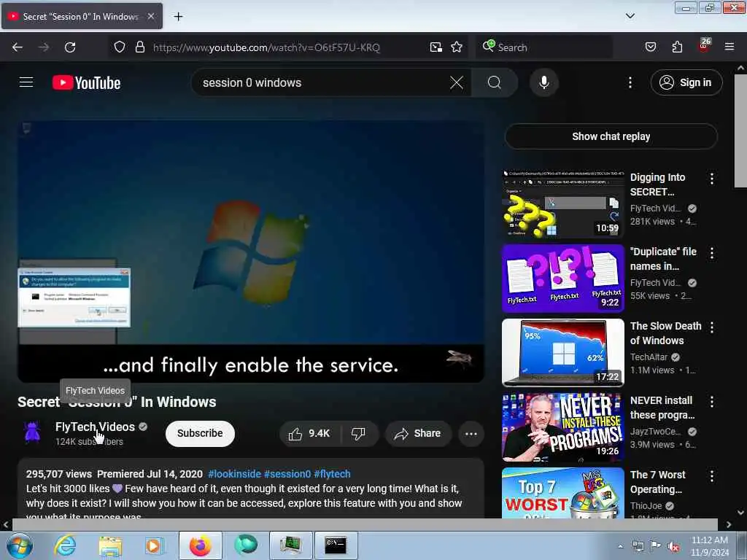Click vertical page scrollbar thumb

coord(740,131)
